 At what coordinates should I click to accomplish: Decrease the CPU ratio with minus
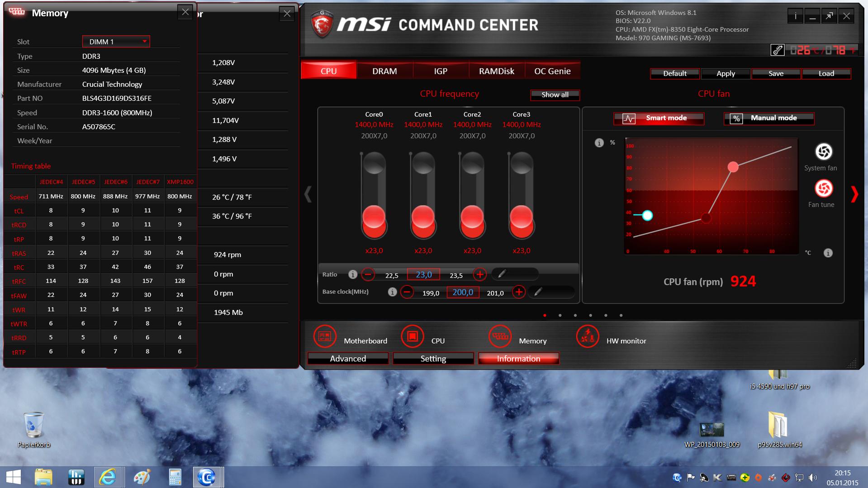368,274
